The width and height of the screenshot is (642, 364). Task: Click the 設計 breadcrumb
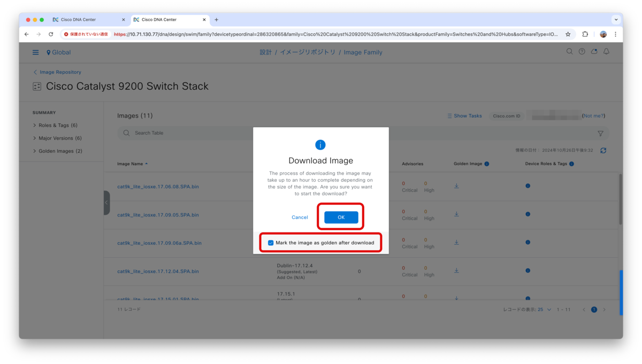(265, 52)
